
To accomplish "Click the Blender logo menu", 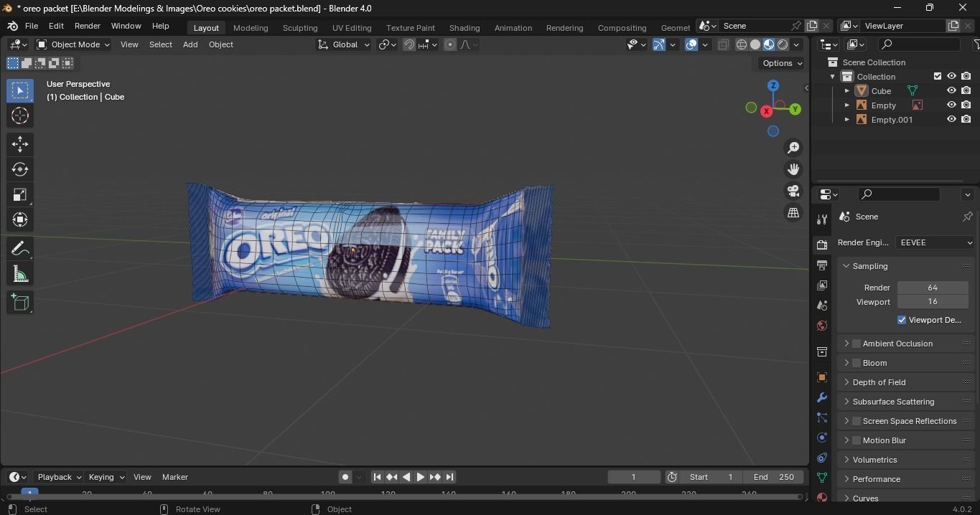I will click(12, 26).
